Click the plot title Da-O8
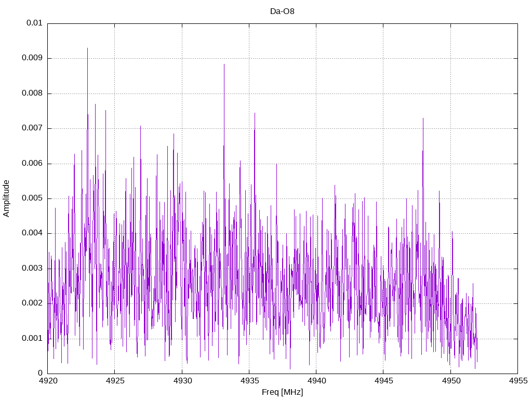The height and width of the screenshot is (399, 532). (x=282, y=11)
